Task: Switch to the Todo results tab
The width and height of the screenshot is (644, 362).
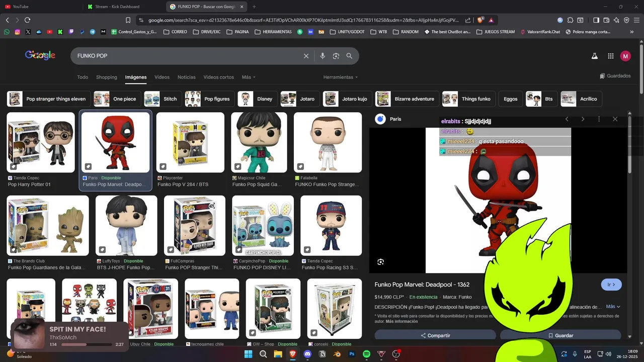Action: tap(83, 77)
